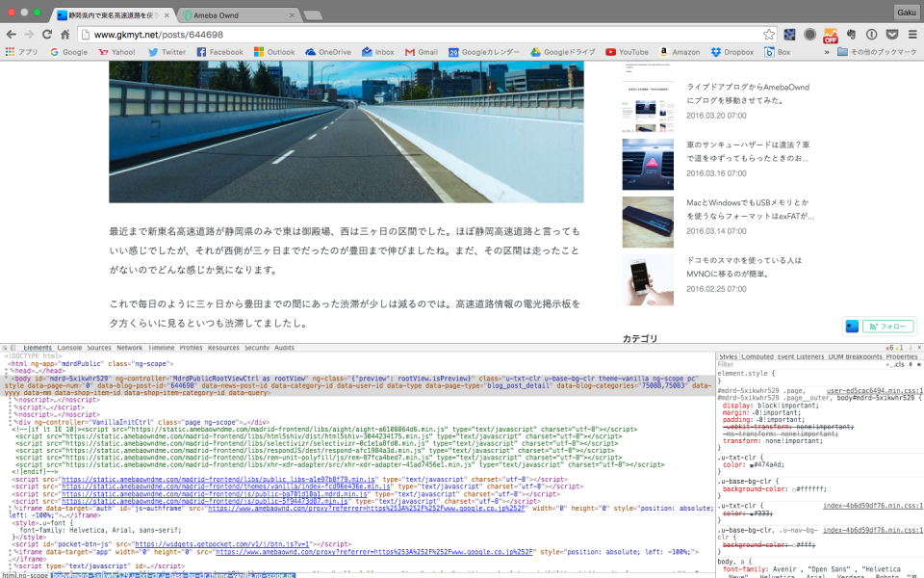
Task: Open the Amazon bookmark
Action: click(680, 52)
